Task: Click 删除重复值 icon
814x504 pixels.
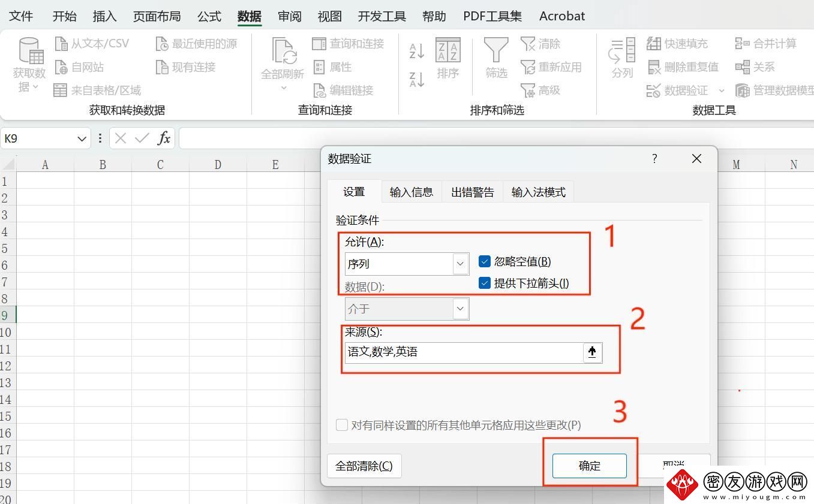Action: [653, 67]
